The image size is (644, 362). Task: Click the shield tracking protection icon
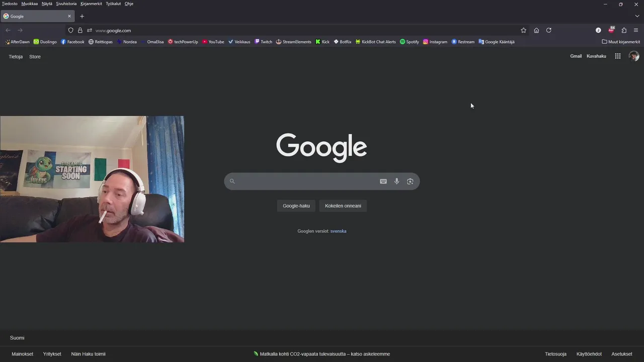click(70, 30)
